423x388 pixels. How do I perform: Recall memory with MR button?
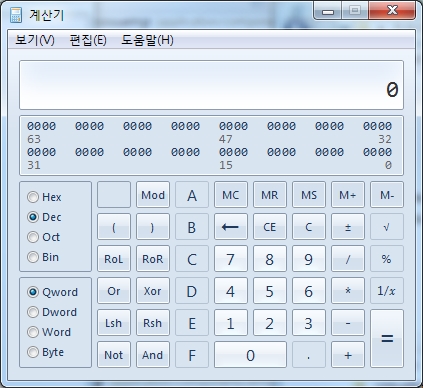coord(270,195)
